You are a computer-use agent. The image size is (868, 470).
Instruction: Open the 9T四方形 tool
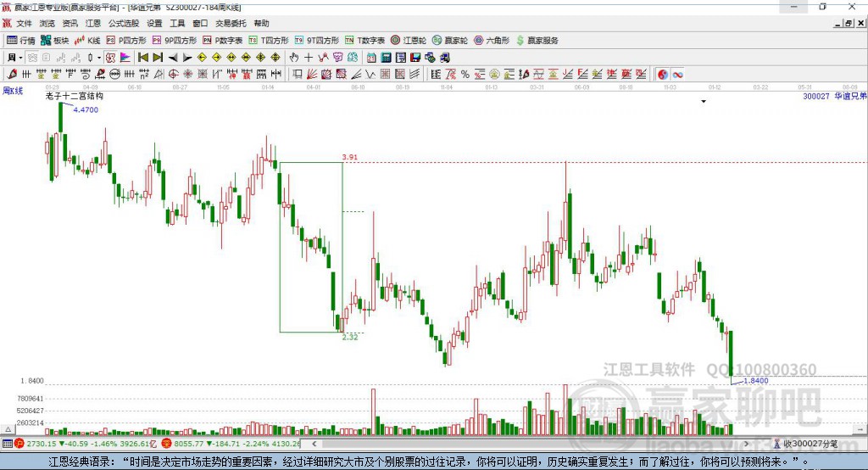click(317, 41)
